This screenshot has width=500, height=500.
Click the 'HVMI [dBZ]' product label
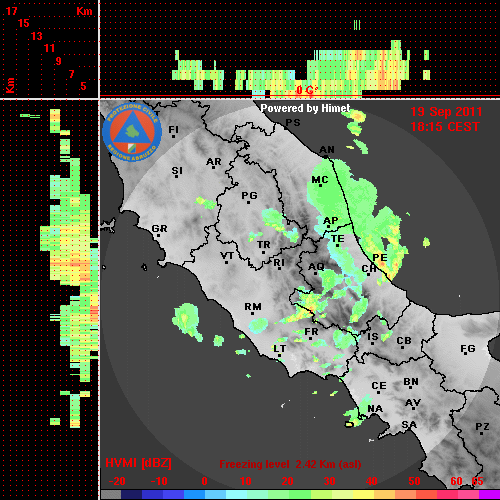[138, 463]
